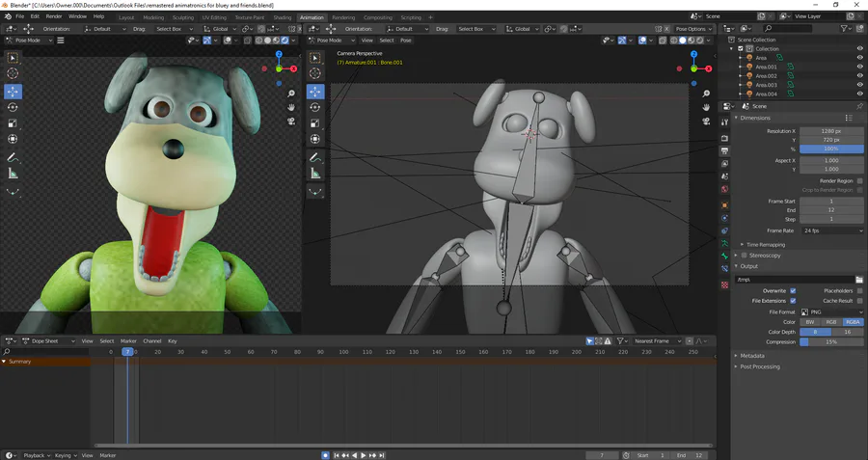Viewport: 868px width, 460px height.
Task: Click the frame 7 playhead marker
Action: click(128, 352)
